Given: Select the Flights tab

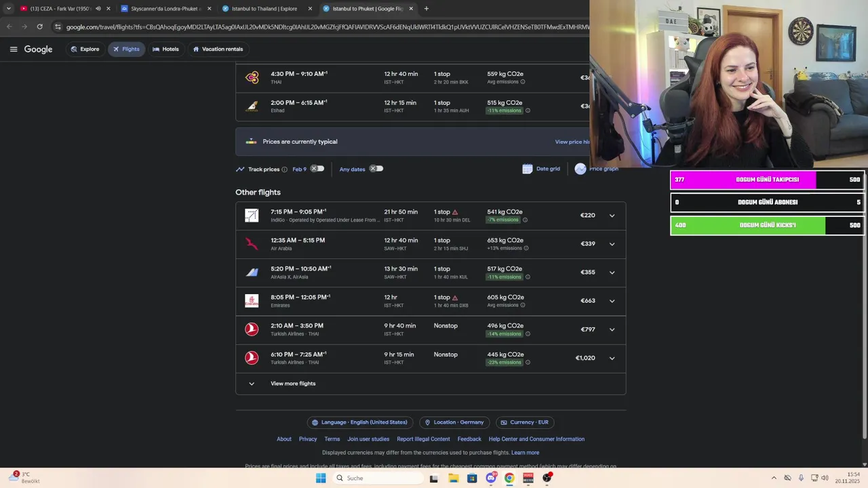Looking at the screenshot, I should click(x=126, y=49).
